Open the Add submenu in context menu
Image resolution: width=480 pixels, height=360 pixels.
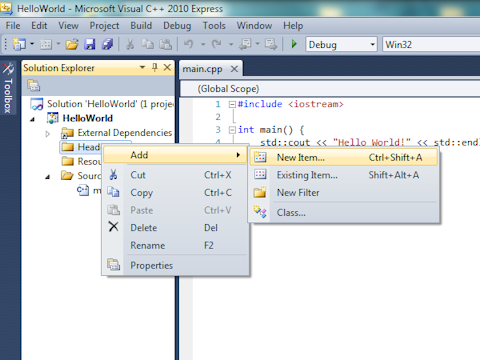(x=175, y=155)
